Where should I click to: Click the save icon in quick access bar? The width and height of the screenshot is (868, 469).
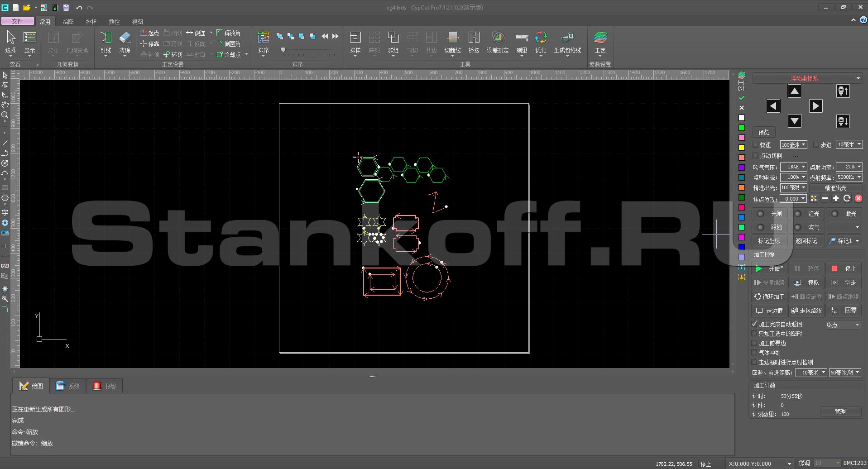pyautogui.click(x=66, y=8)
